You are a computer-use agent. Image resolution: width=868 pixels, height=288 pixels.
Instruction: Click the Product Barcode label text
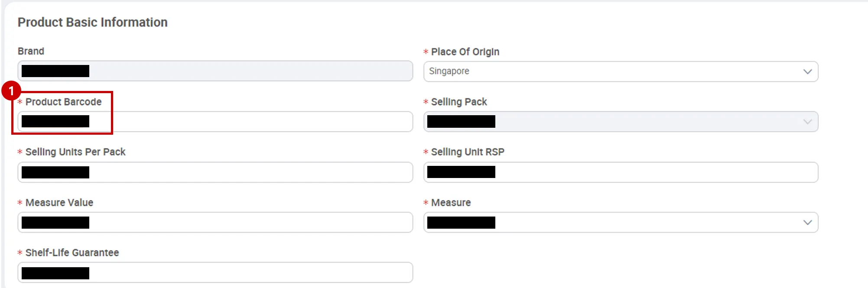(63, 102)
